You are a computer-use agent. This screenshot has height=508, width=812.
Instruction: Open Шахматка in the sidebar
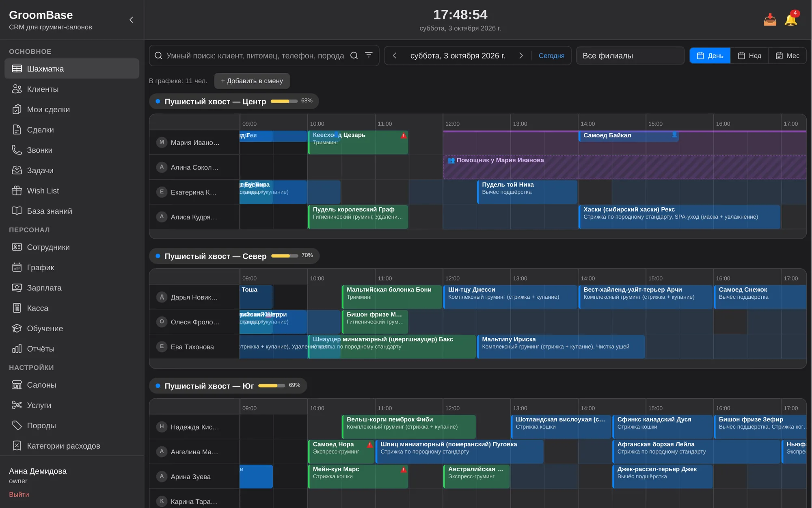coord(72,69)
